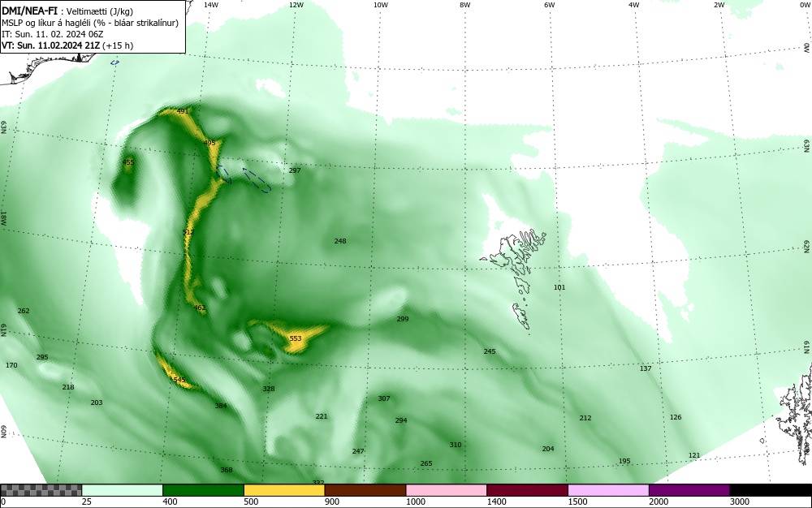812x508 pixels.
Task: Click the value label 307
Action: point(384,398)
